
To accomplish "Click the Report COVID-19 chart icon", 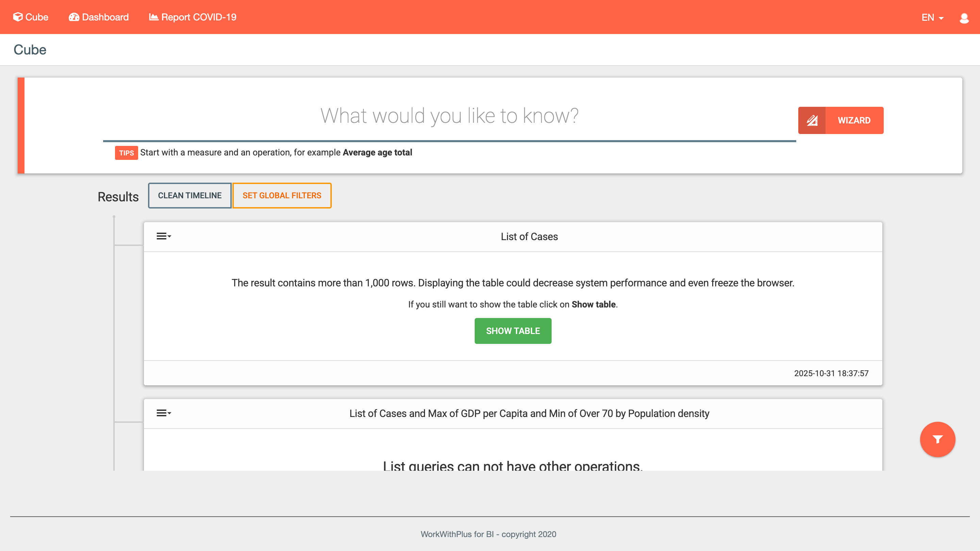I will click(x=153, y=17).
